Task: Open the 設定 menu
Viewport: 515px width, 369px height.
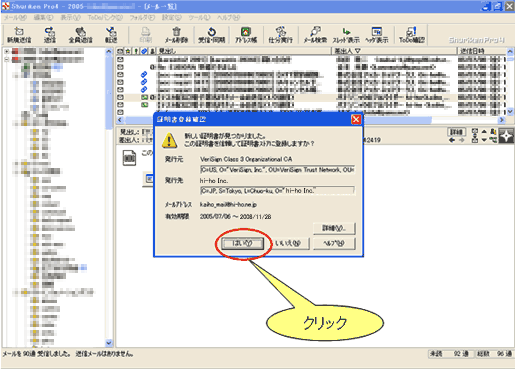Action: pos(172,18)
